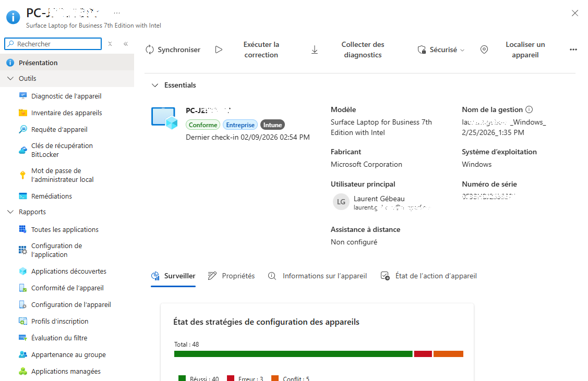The image size is (588, 381).
Task: Open Mot de passe de l'administrateur local
Action: pyautogui.click(x=62, y=175)
